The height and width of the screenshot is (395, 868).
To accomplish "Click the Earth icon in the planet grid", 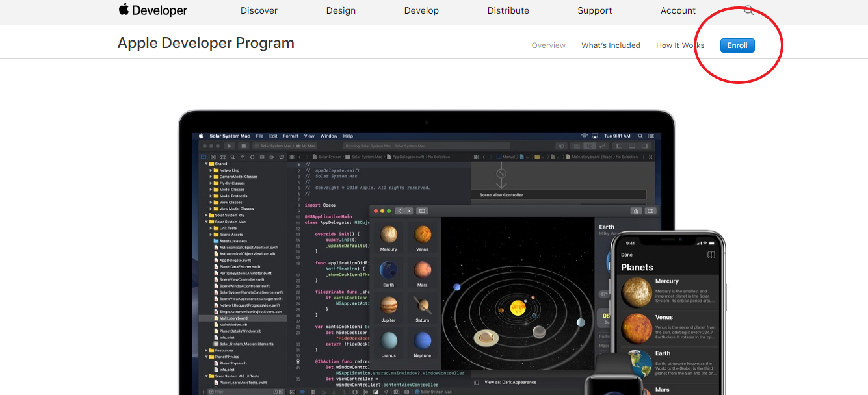I will click(389, 270).
